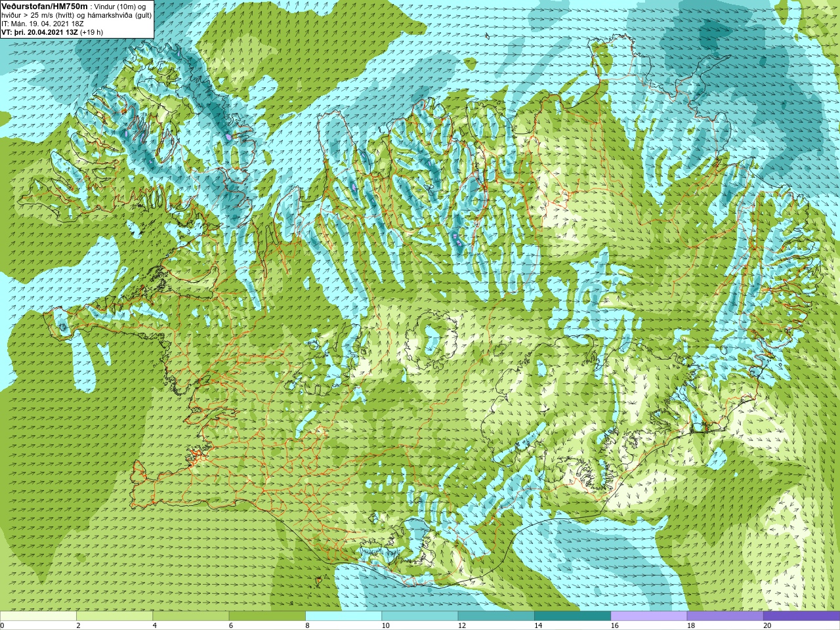The image size is (840, 630).
Task: Pick the dark teal 14–16 m/s legend swatch
Action: (x=572, y=616)
